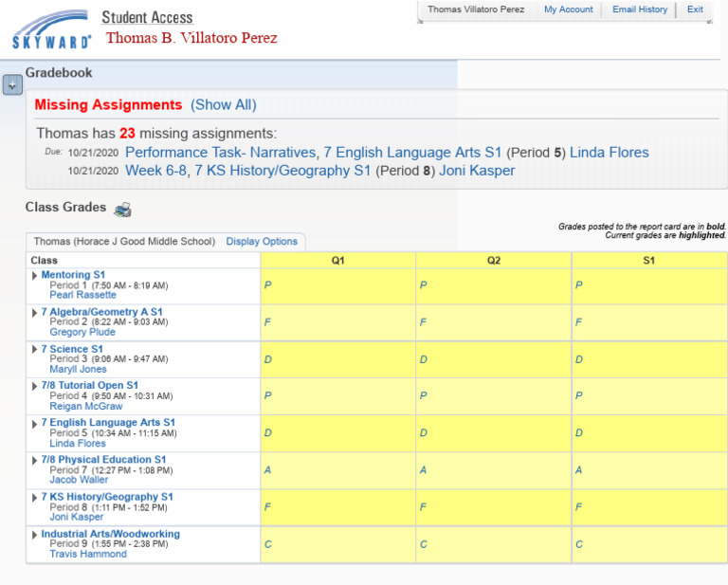728x585 pixels.
Task: Open the Industrial Arts/Woodworking class link
Action: tap(111, 534)
